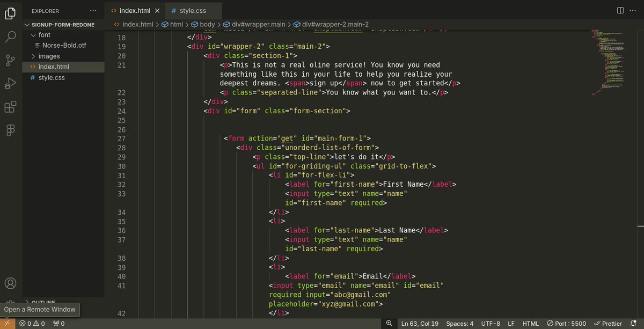Click line number 30 in the gutter
This screenshot has height=329, width=644.
click(x=121, y=166)
